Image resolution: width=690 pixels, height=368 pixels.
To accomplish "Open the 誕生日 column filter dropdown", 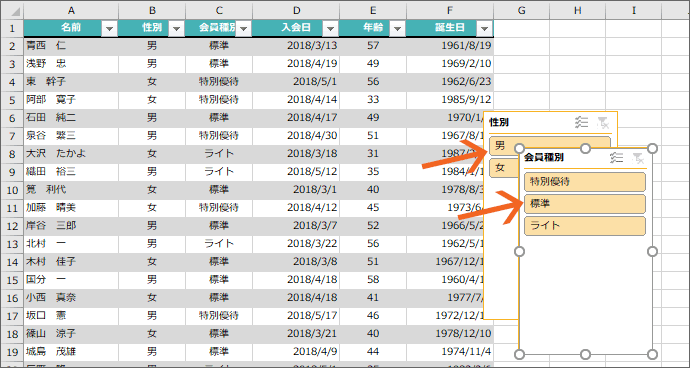I will (x=484, y=29).
